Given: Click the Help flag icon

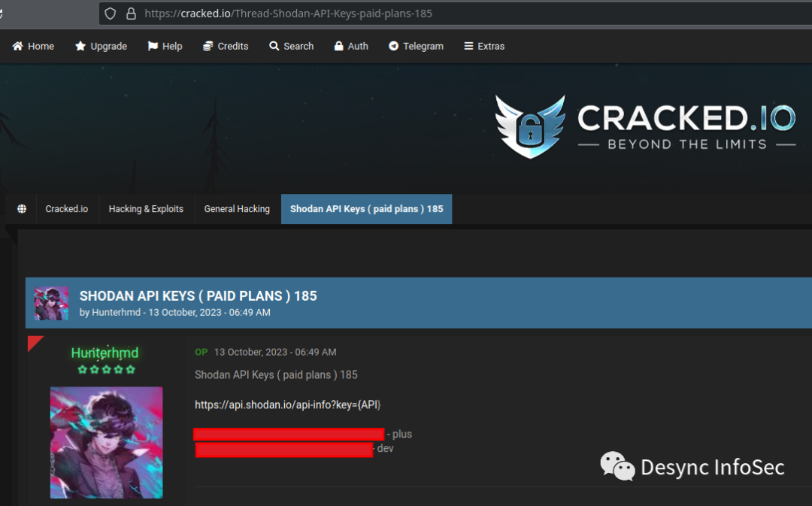Looking at the screenshot, I should coord(152,46).
